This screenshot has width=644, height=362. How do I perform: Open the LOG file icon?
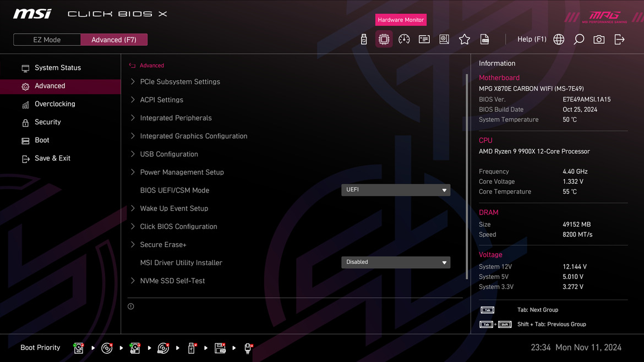pyautogui.click(x=484, y=40)
